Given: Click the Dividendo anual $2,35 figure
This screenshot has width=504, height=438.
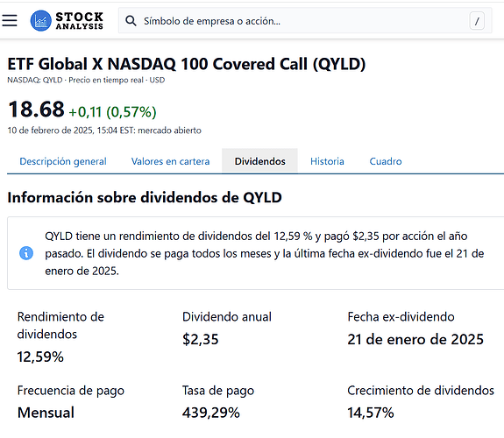Looking at the screenshot, I should (x=201, y=339).
